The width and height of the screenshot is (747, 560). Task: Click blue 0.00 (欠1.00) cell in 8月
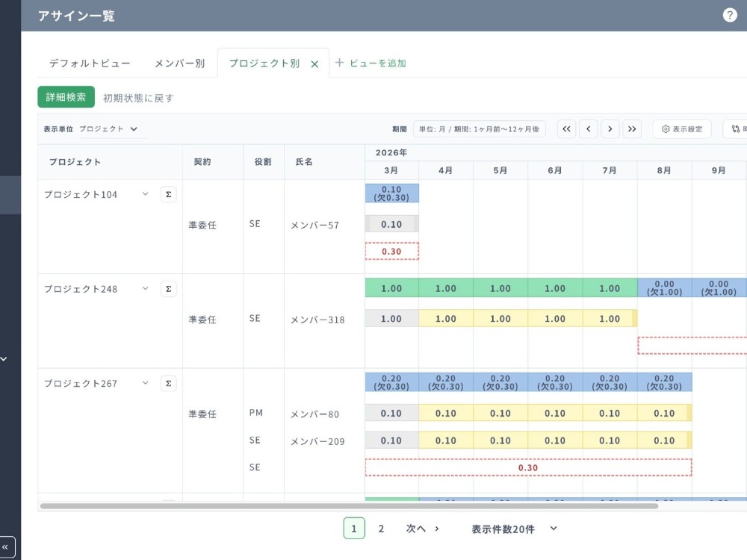point(665,288)
